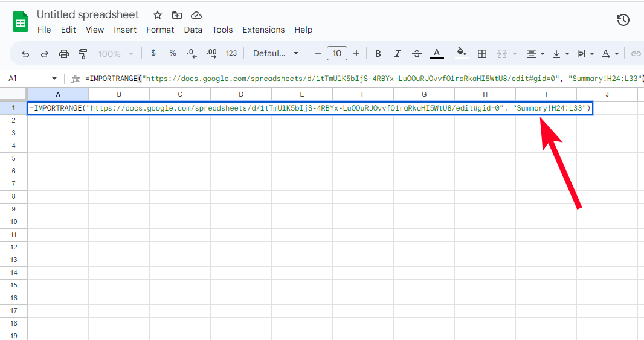Image resolution: width=644 pixels, height=340 pixels.
Task: Expand the Name box dropdown arrow
Action: point(54,79)
